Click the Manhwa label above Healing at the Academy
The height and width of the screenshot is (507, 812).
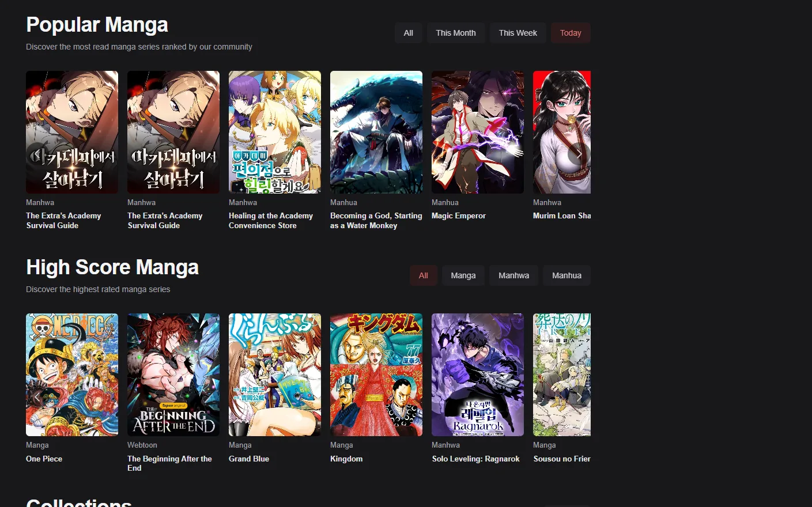click(243, 202)
